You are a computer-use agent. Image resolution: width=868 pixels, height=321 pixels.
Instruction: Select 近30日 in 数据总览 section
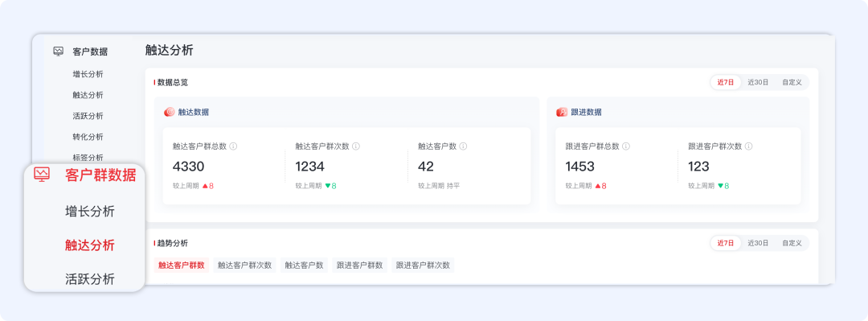tap(758, 82)
